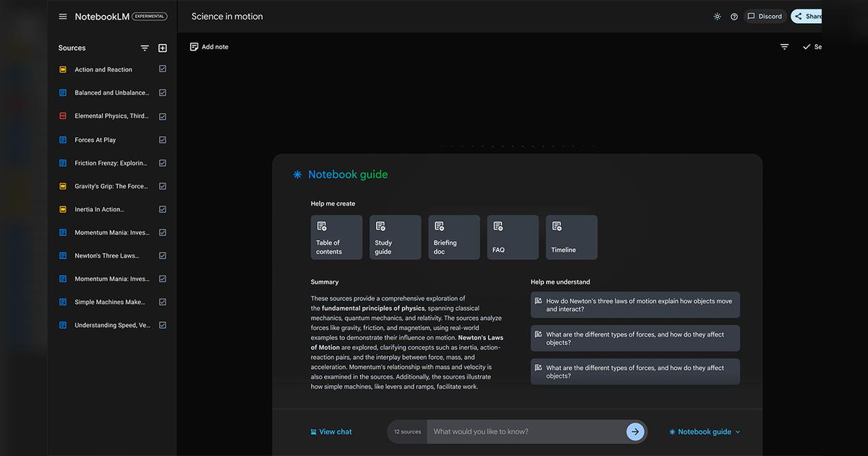Click the Gravity's Grip slides icon

pos(63,186)
